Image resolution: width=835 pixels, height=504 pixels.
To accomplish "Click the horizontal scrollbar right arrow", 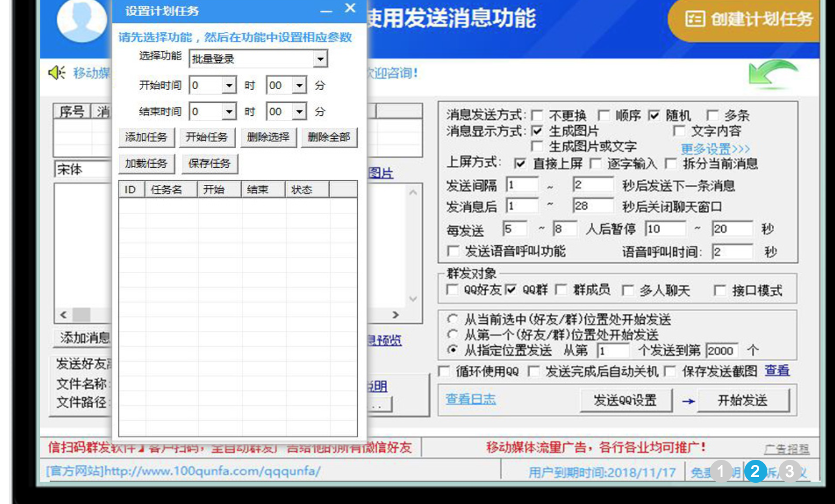I will click(395, 315).
